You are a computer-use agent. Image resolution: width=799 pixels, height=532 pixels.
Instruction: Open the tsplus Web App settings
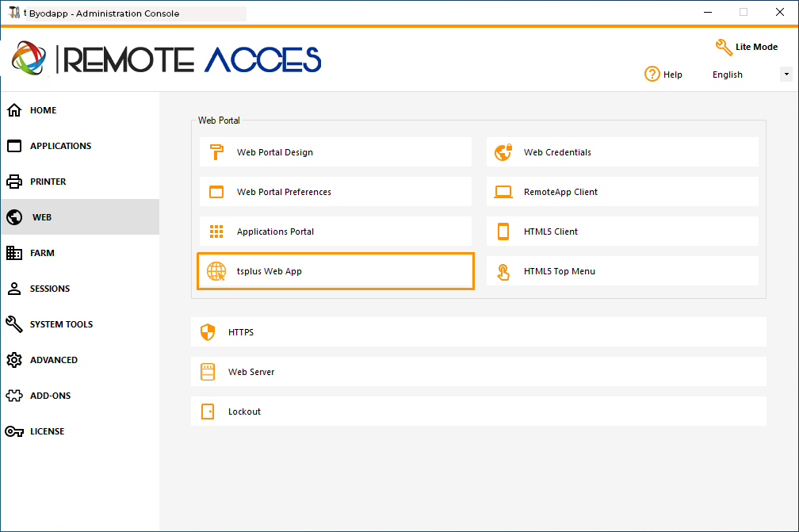click(x=336, y=271)
